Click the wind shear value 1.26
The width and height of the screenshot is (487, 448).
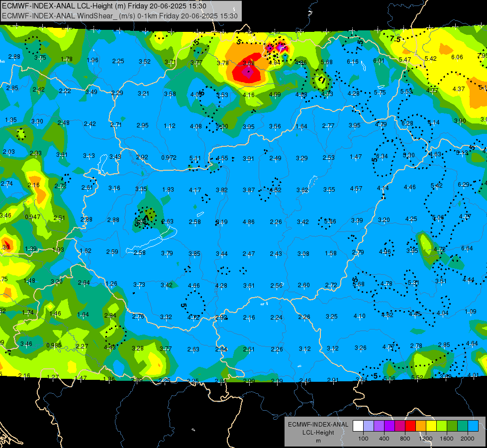coord(111,284)
